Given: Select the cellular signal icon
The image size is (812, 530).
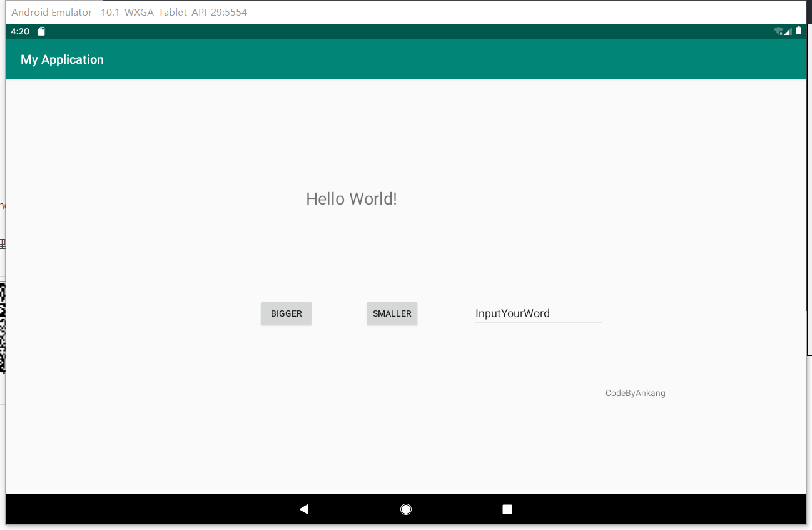Looking at the screenshot, I should (787, 31).
